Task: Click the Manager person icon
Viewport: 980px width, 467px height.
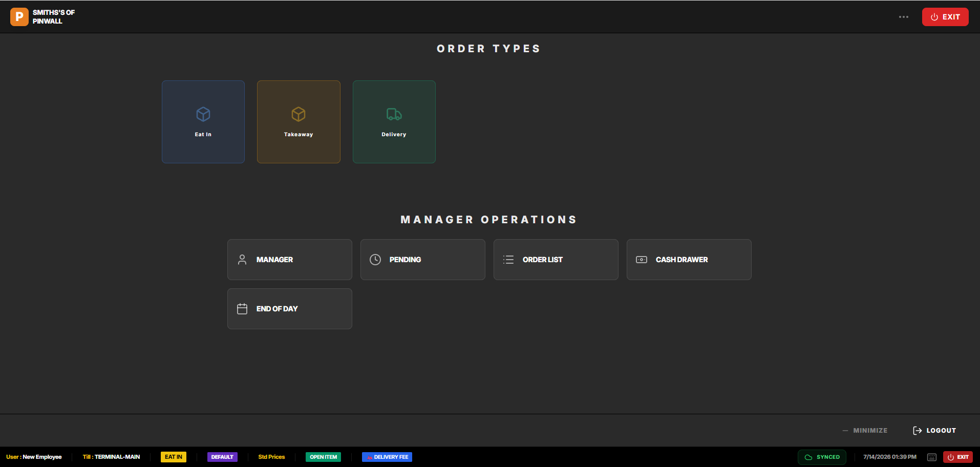Action: tap(242, 260)
